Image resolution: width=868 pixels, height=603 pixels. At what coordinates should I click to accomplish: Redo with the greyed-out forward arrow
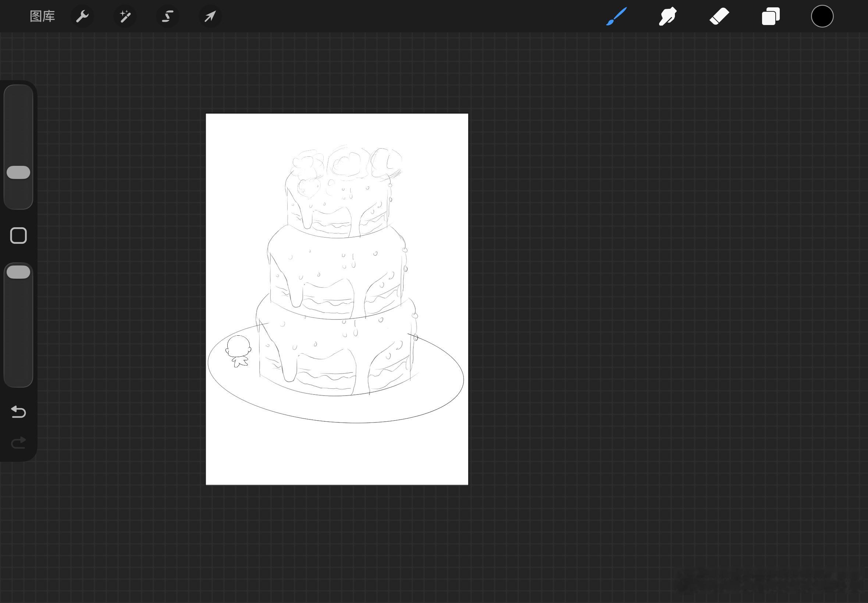18,442
